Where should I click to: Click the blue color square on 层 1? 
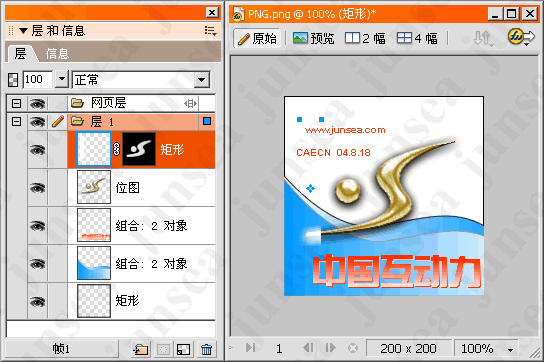207,121
